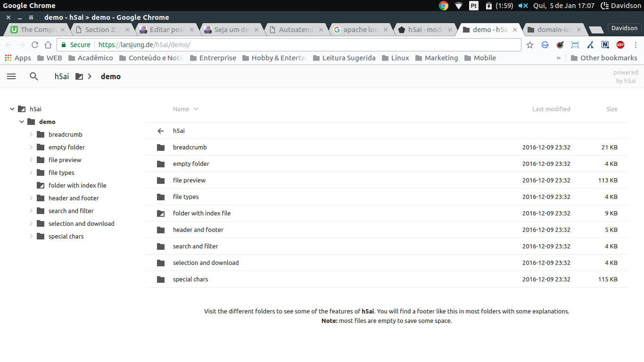The height and width of the screenshot is (362, 644).
Task: Collapse the 'demo' folder in the tree
Action: pos(22,122)
